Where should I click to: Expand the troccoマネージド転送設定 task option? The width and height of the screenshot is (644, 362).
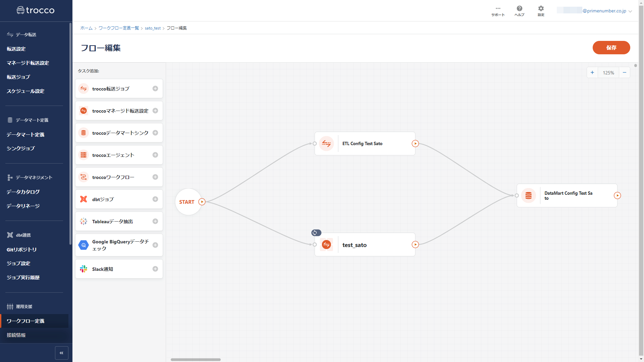click(x=155, y=111)
